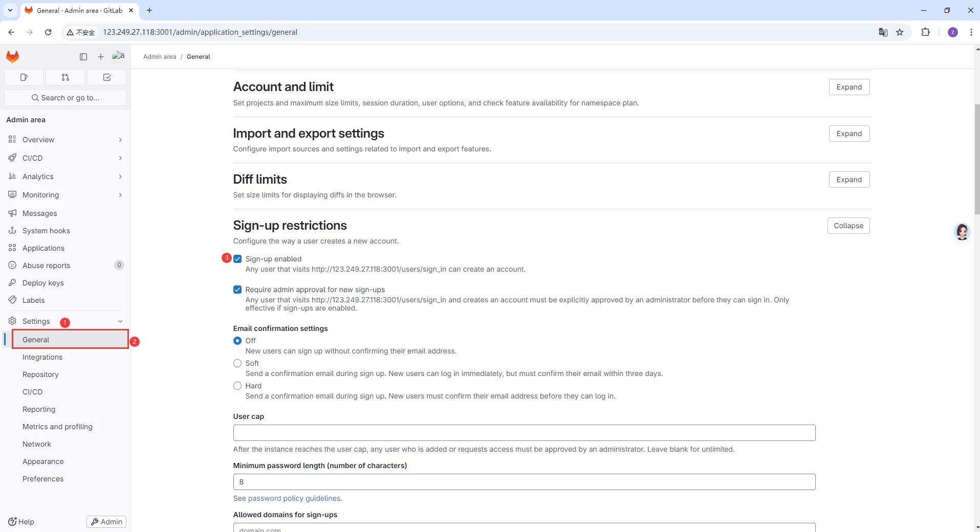Image resolution: width=980 pixels, height=532 pixels.
Task: Bookmark this page with star icon
Action: [900, 32]
